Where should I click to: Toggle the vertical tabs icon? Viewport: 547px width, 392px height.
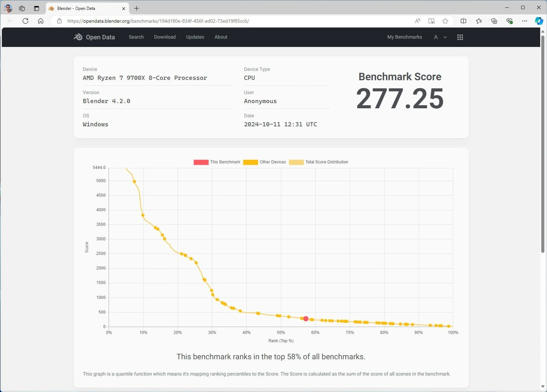[36, 8]
